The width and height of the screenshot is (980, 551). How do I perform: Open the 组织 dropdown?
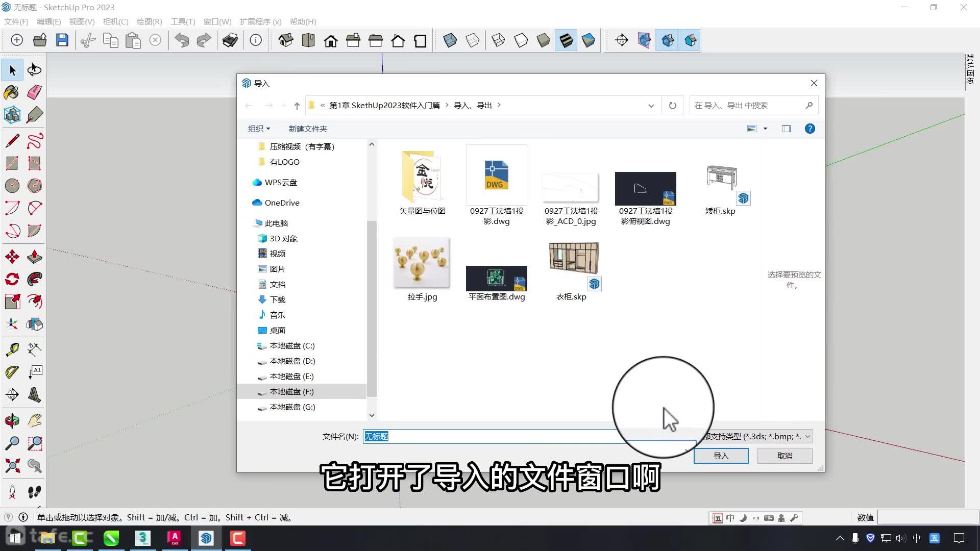tap(259, 129)
